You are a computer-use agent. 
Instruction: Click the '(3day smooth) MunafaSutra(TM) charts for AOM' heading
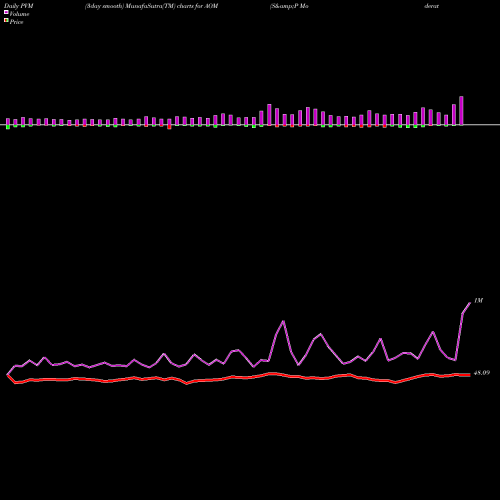point(151,6)
